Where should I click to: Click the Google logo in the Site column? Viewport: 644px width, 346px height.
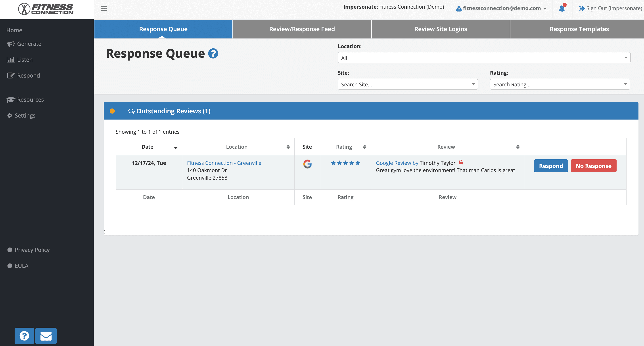(307, 164)
